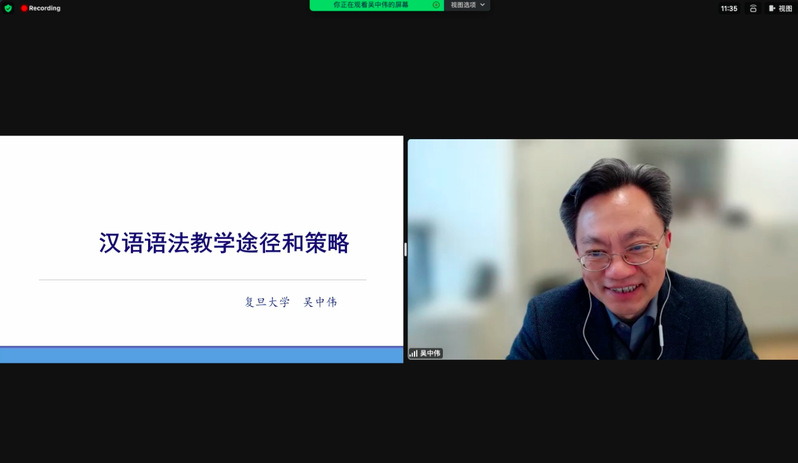Viewport: 798px width, 463px height.
Task: Click the green encryption shield icon
Action: coord(8,8)
